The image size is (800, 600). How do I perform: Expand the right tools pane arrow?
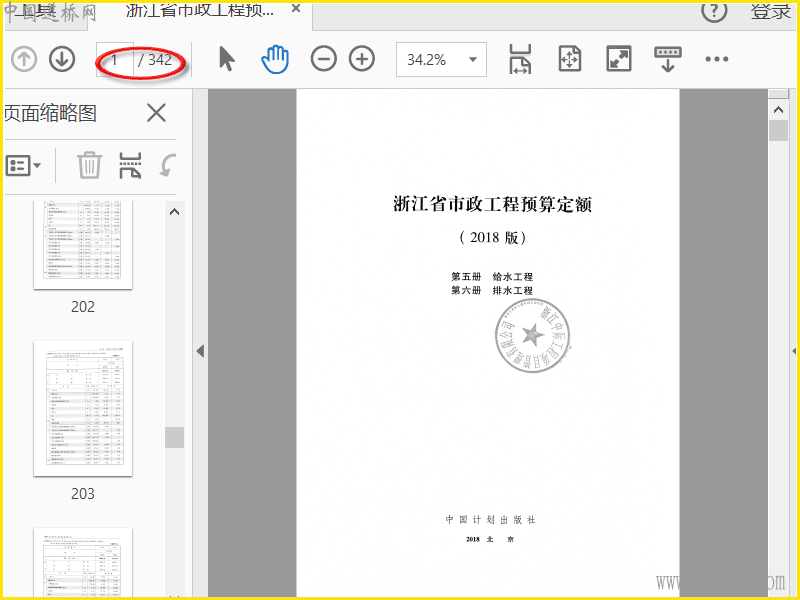[794, 351]
